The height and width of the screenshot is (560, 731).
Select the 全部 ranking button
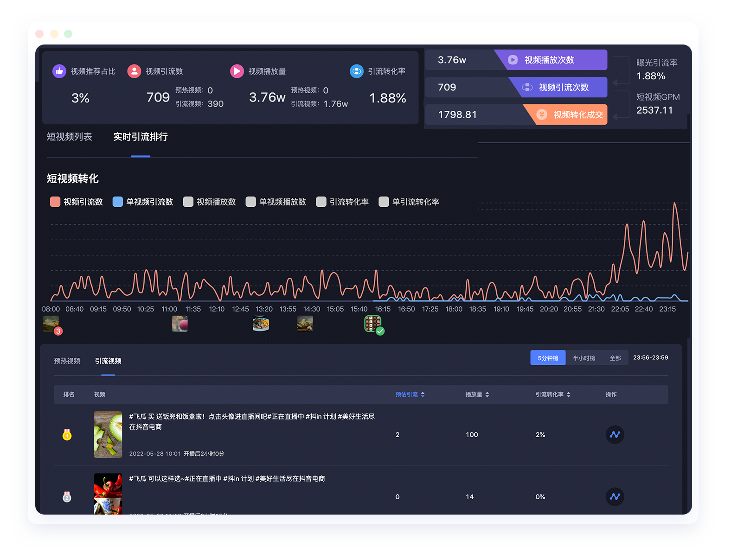coord(615,358)
